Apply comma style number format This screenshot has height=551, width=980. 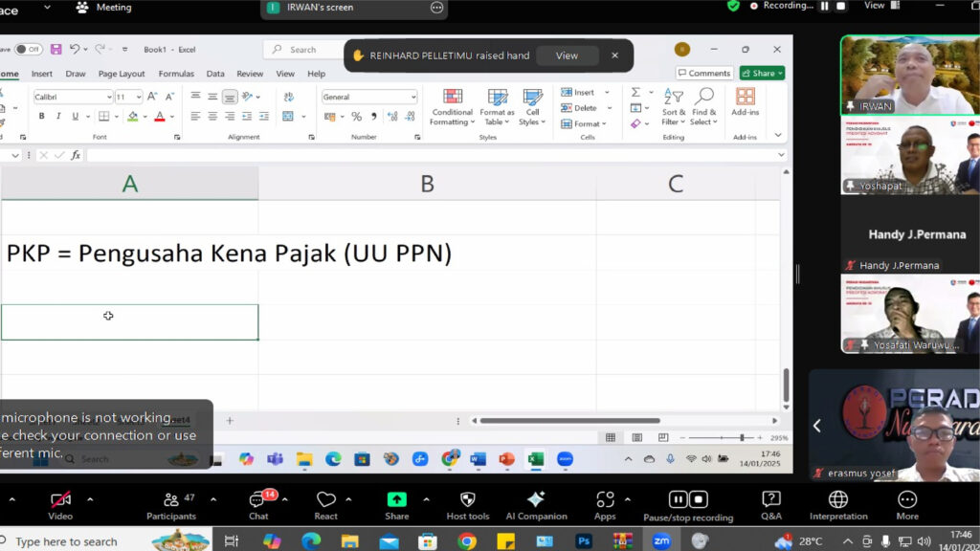click(x=374, y=116)
